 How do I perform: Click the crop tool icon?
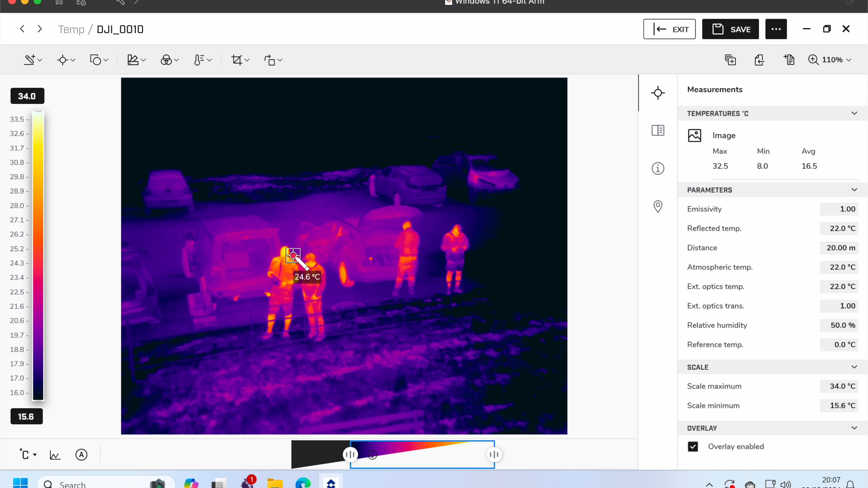[237, 60]
